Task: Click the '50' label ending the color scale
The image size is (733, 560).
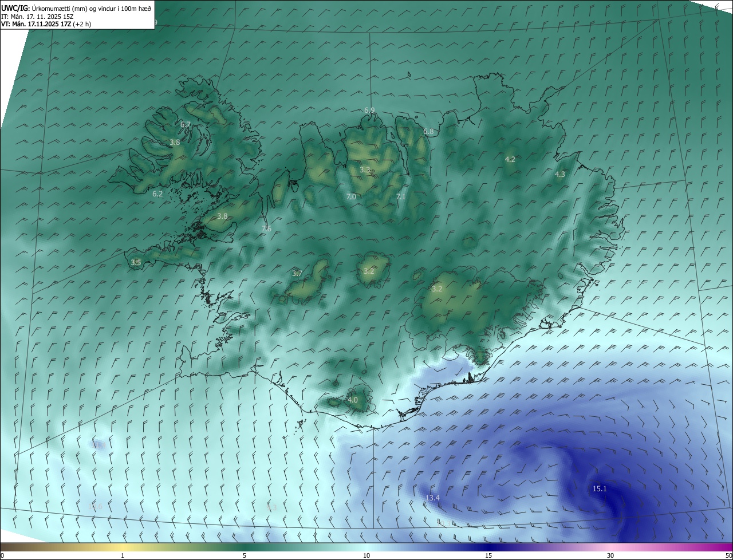Action: pyautogui.click(x=728, y=555)
